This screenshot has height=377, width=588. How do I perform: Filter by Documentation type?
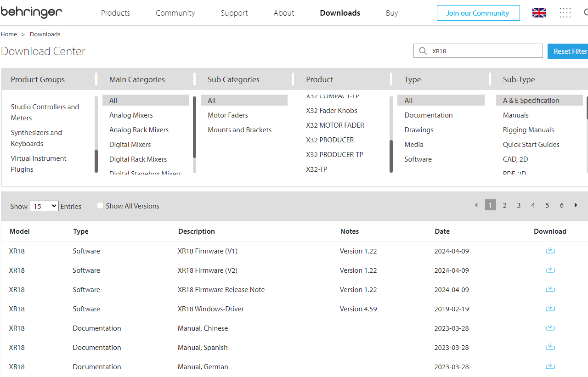[x=429, y=115]
